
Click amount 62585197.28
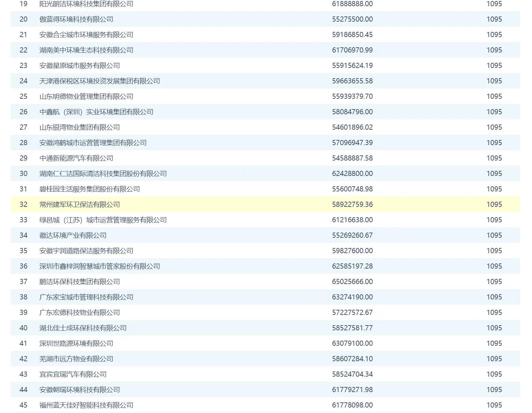coord(352,266)
